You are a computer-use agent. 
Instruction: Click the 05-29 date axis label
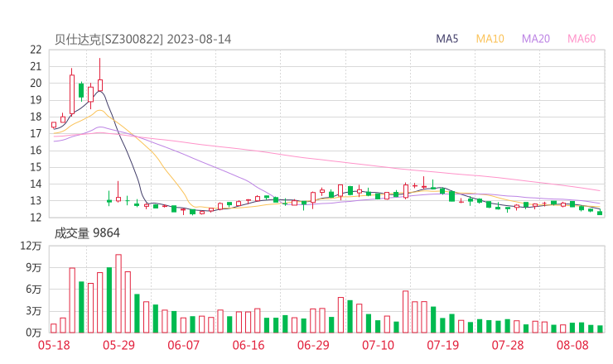(x=118, y=345)
